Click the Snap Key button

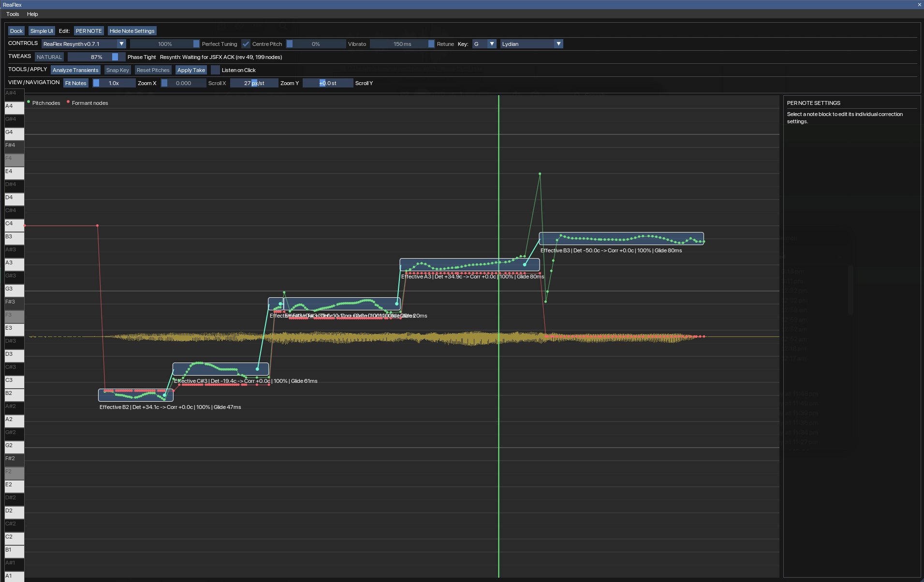click(x=117, y=70)
